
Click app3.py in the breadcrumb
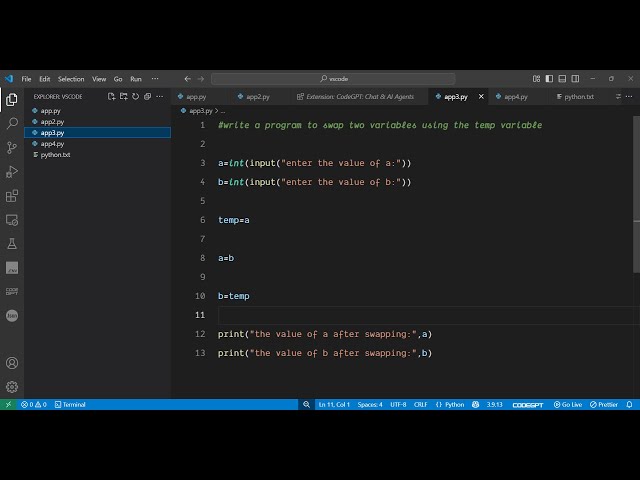coord(201,111)
